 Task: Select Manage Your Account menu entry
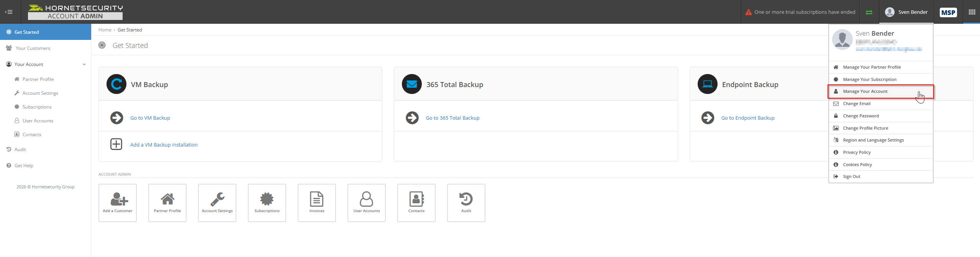865,91
